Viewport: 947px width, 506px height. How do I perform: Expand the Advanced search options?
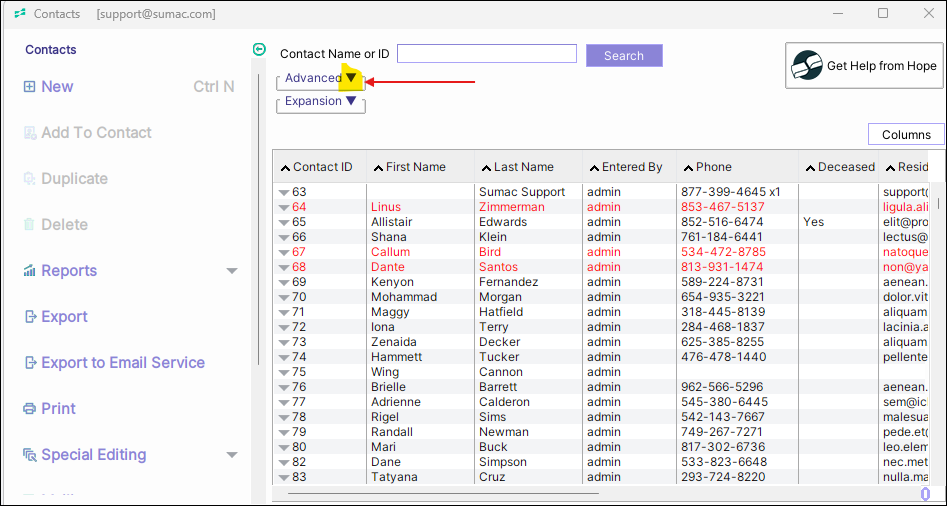[351, 78]
